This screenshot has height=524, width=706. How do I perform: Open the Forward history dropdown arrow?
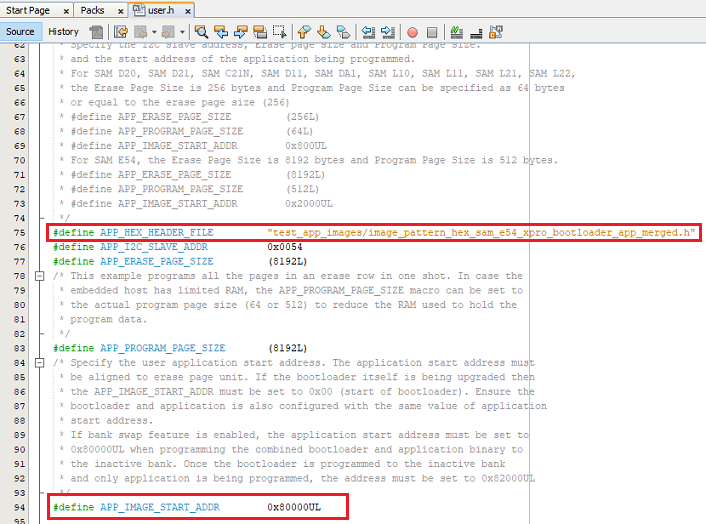(182, 32)
